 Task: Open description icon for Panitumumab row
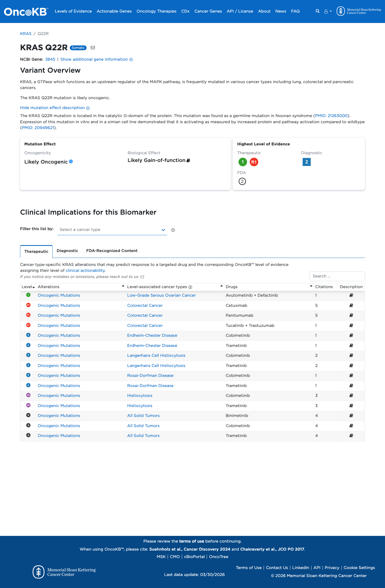click(351, 315)
